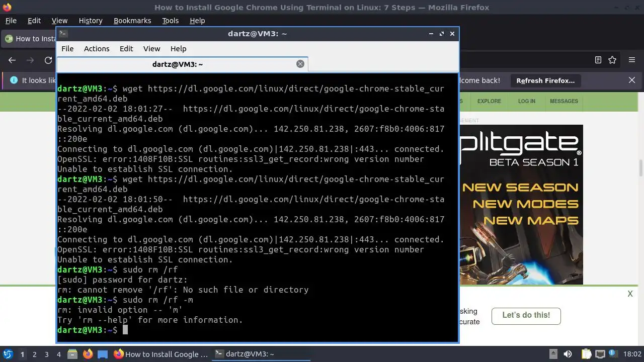Open Firefox Edit menu
The image size is (644, 362).
point(34,21)
